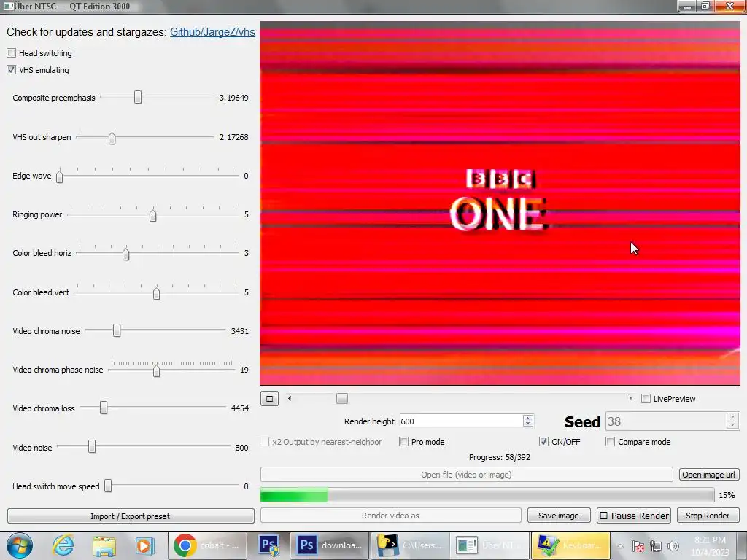Click the Open image url button
747x560 pixels.
point(709,475)
